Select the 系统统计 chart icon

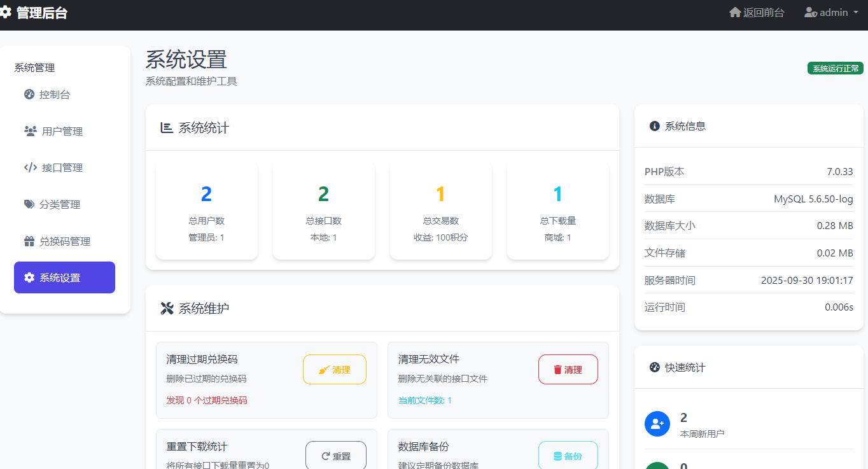165,128
